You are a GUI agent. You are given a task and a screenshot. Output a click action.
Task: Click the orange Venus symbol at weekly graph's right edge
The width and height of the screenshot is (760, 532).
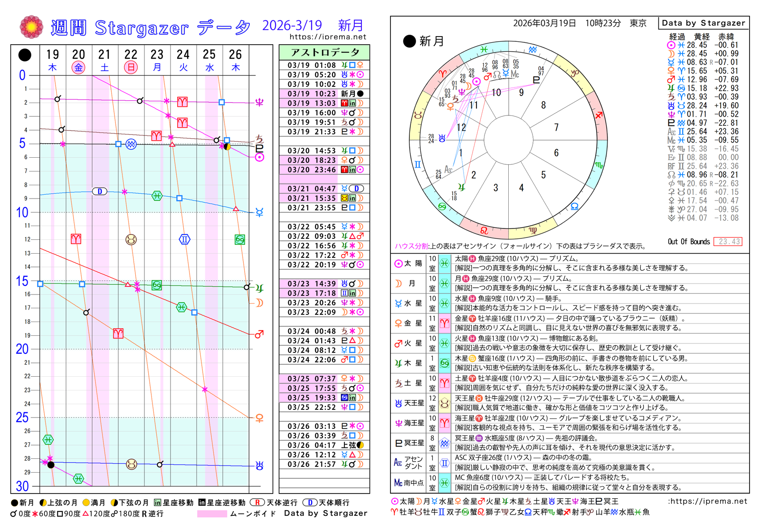point(259,418)
